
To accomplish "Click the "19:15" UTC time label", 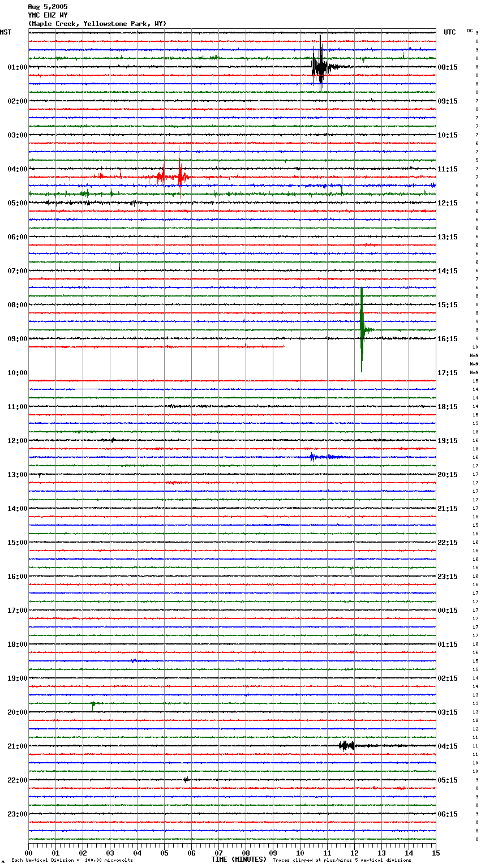I will (x=448, y=441).
